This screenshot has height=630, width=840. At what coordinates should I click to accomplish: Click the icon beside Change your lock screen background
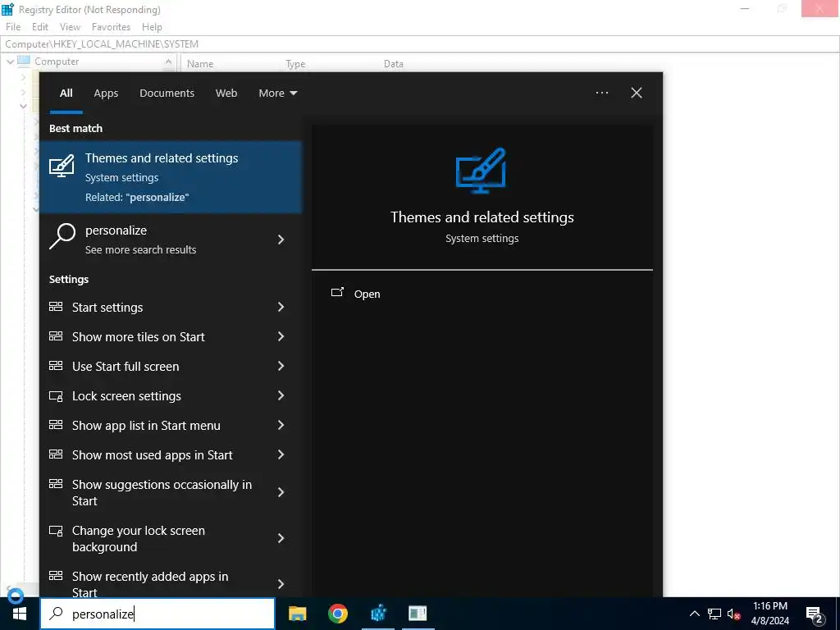click(56, 531)
